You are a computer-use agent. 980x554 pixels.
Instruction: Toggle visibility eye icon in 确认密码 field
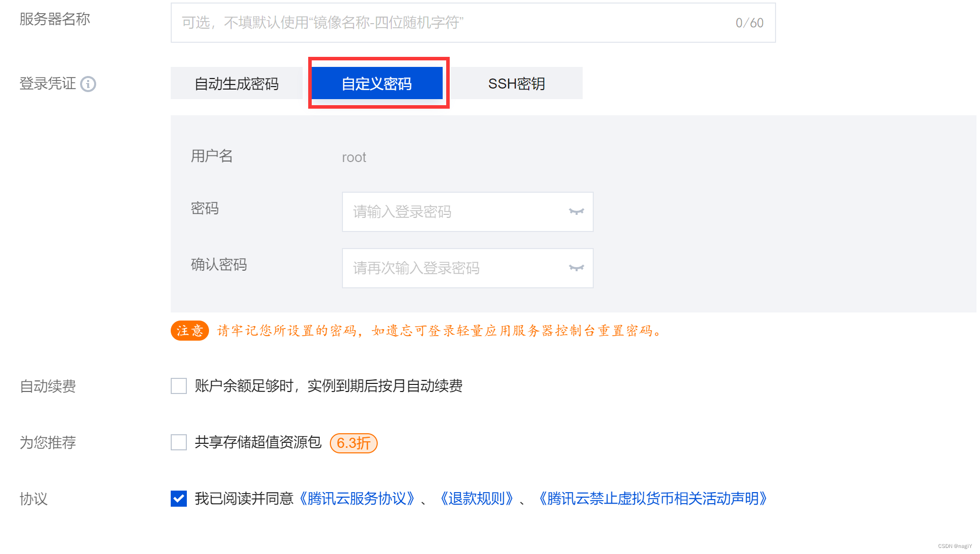click(x=576, y=268)
